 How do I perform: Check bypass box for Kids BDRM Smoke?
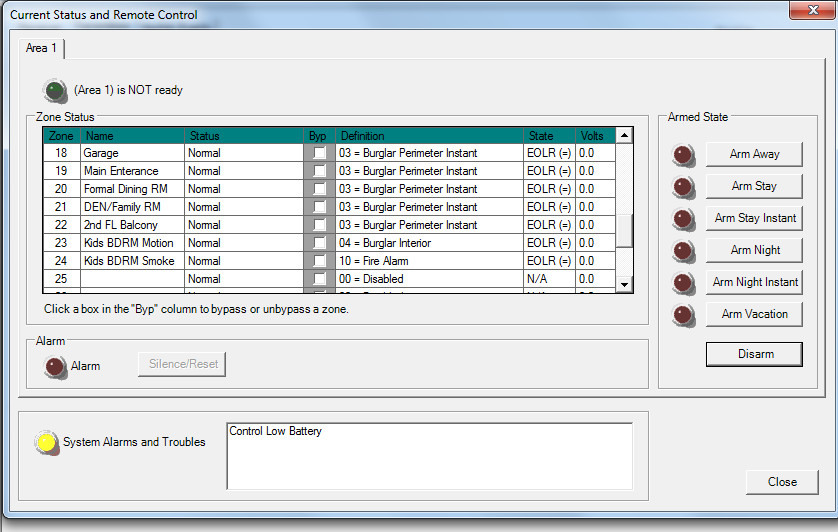tap(319, 261)
